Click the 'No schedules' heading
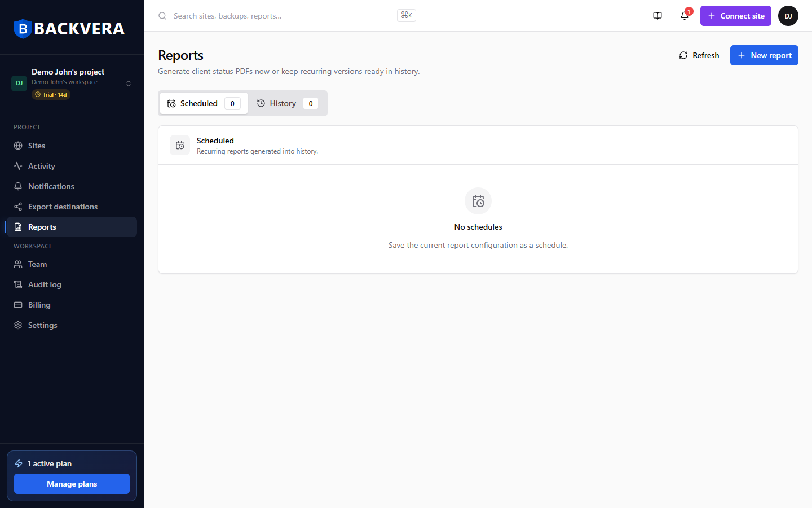Screen dimensions: 812x508 click(478, 227)
